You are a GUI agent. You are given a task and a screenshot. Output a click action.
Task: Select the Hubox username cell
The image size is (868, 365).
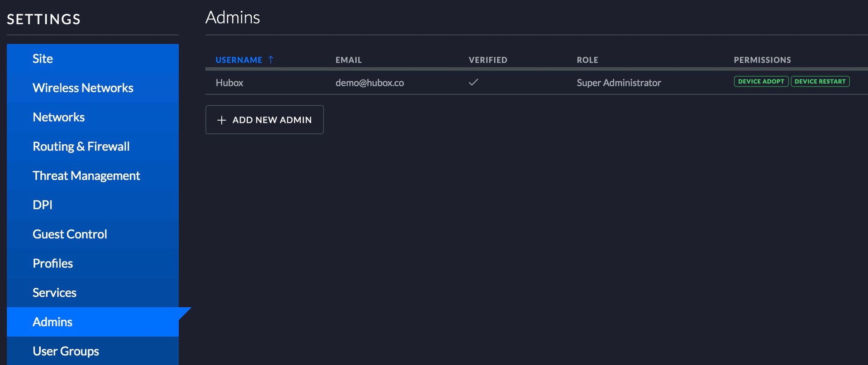pyautogui.click(x=230, y=83)
